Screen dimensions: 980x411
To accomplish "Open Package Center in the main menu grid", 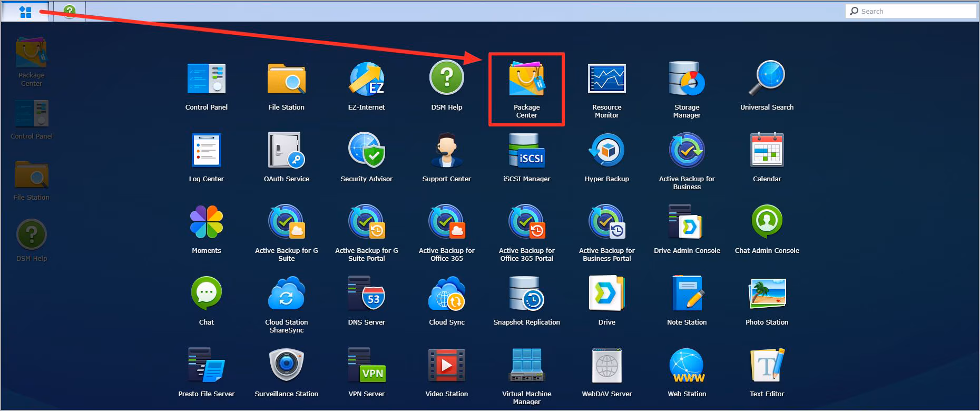I will coord(527,90).
